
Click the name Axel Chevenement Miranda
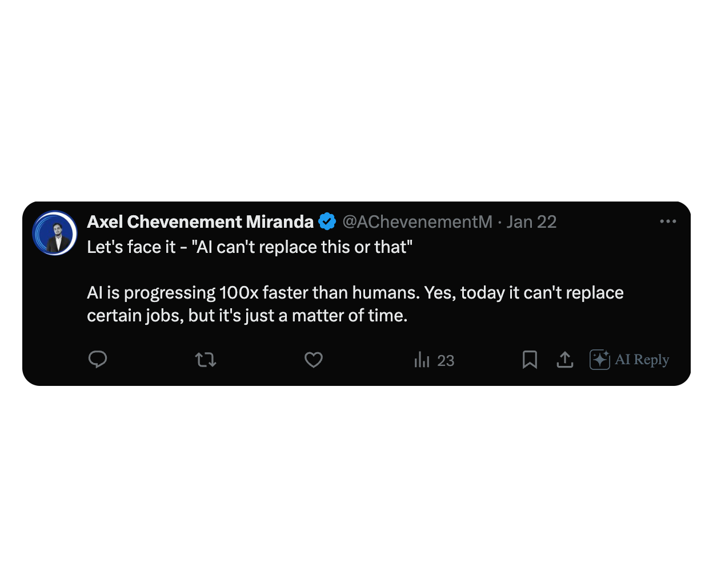201,221
